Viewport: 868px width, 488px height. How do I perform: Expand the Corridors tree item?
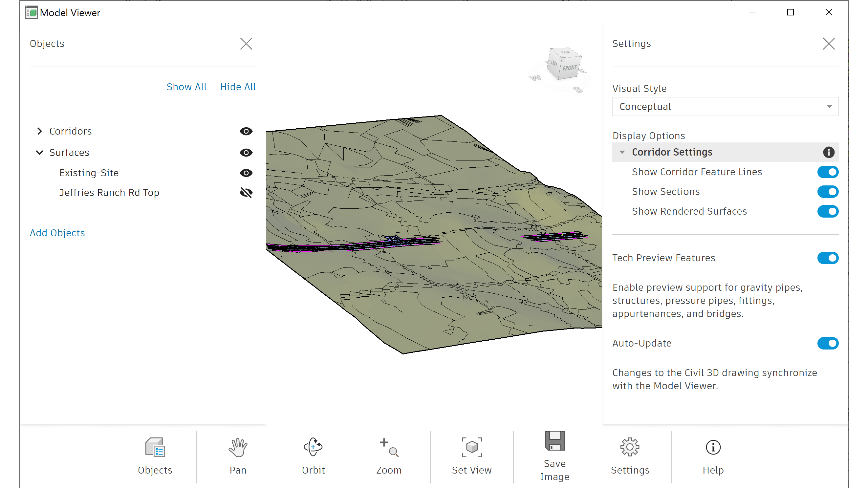pyautogui.click(x=39, y=131)
